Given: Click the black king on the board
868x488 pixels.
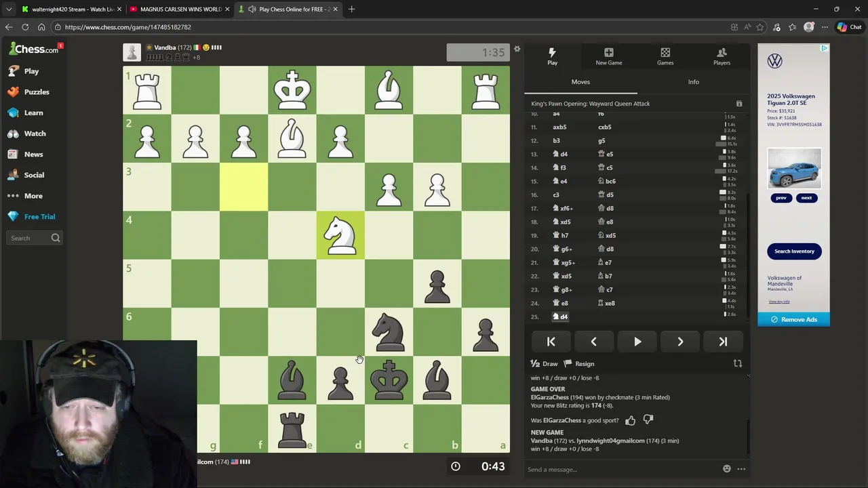Looking at the screenshot, I should tap(389, 380).
